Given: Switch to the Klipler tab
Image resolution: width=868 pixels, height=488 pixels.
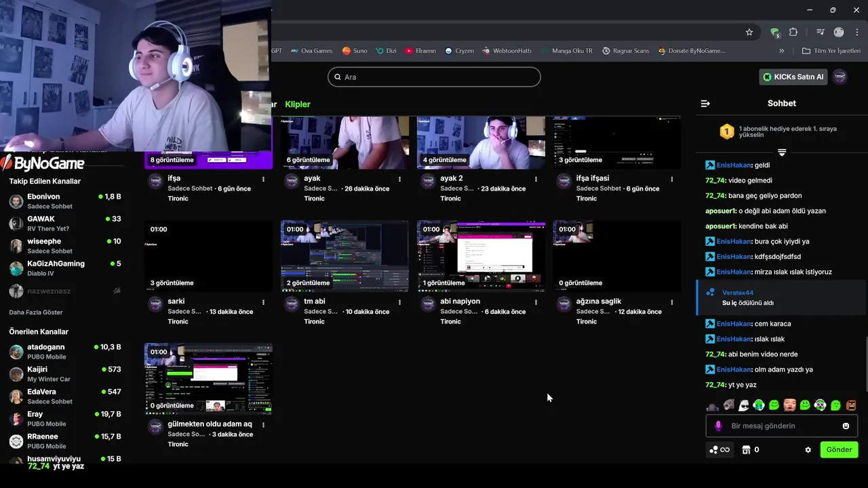Looking at the screenshot, I should coord(298,104).
